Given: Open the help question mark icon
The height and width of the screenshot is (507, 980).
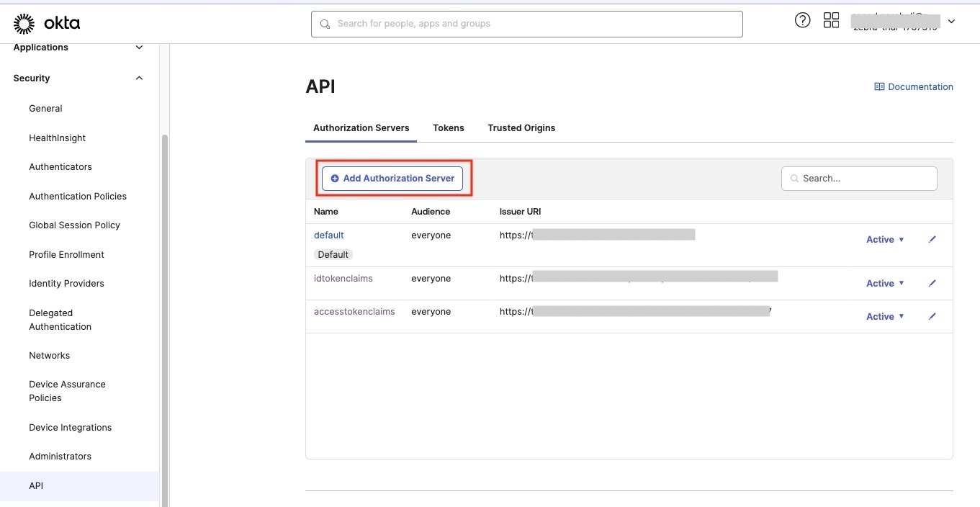Looking at the screenshot, I should click(x=802, y=20).
